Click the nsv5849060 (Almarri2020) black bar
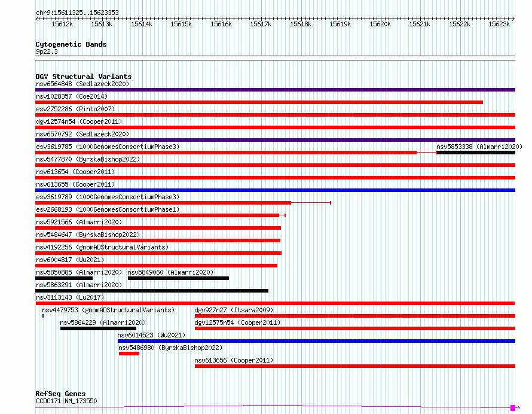The width and height of the screenshot is (532, 414). pyautogui.click(x=179, y=278)
